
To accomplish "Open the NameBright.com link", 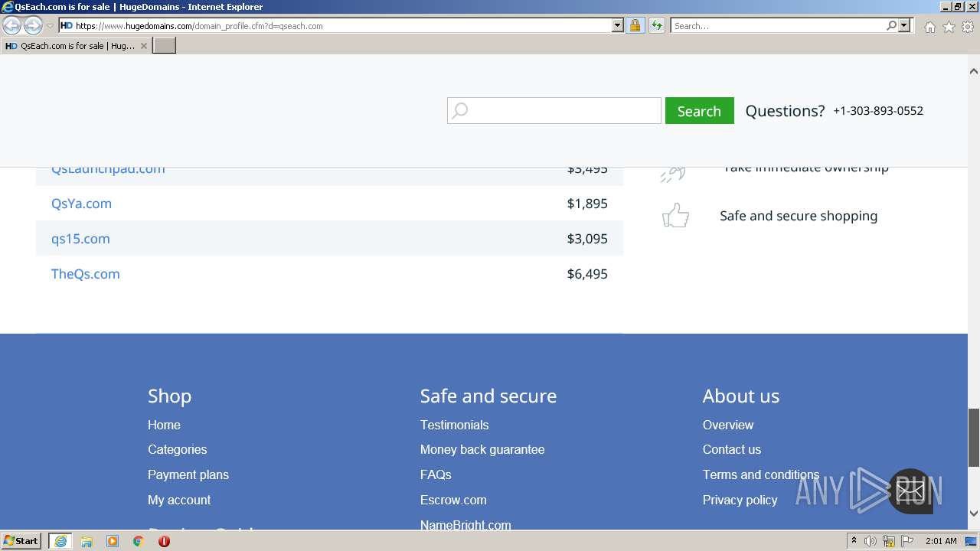I will pos(465,524).
